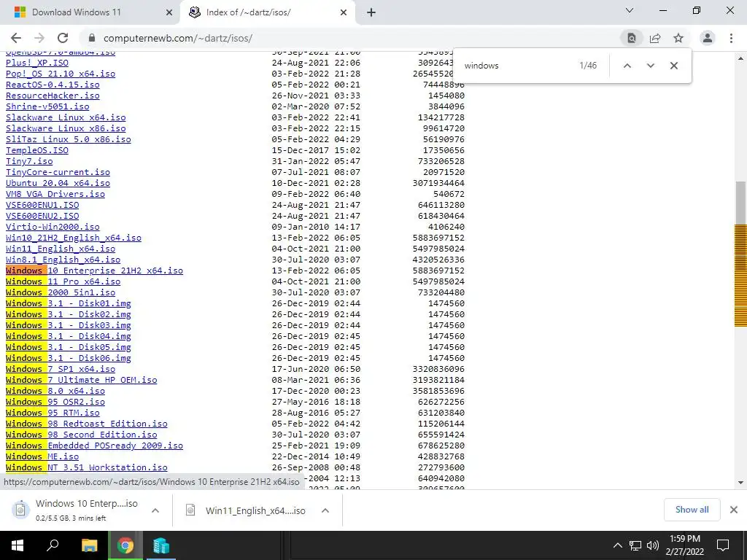Click the lock icon in address bar
747x560 pixels.
pos(92,38)
